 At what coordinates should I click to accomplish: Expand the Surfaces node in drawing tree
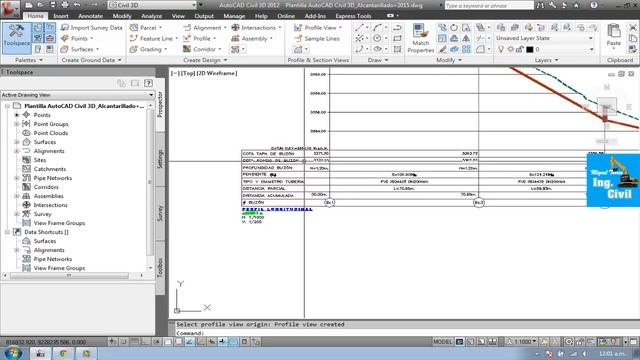click(17, 142)
